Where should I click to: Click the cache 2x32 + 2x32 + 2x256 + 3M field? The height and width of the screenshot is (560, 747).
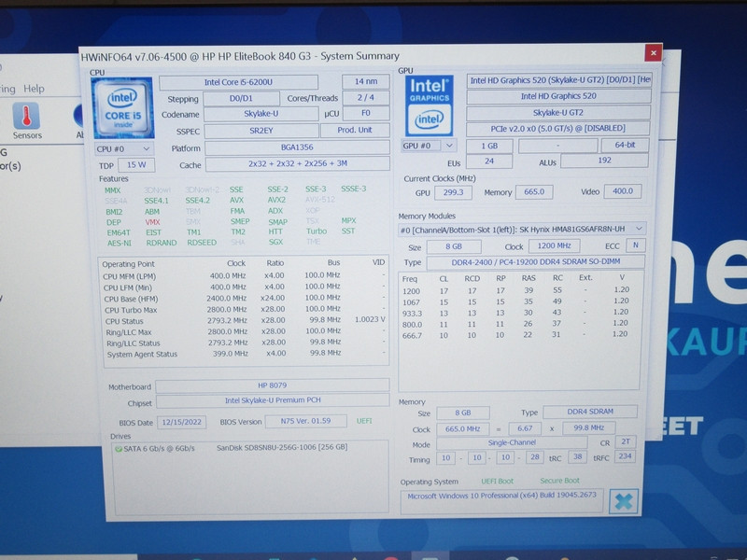coord(298,163)
